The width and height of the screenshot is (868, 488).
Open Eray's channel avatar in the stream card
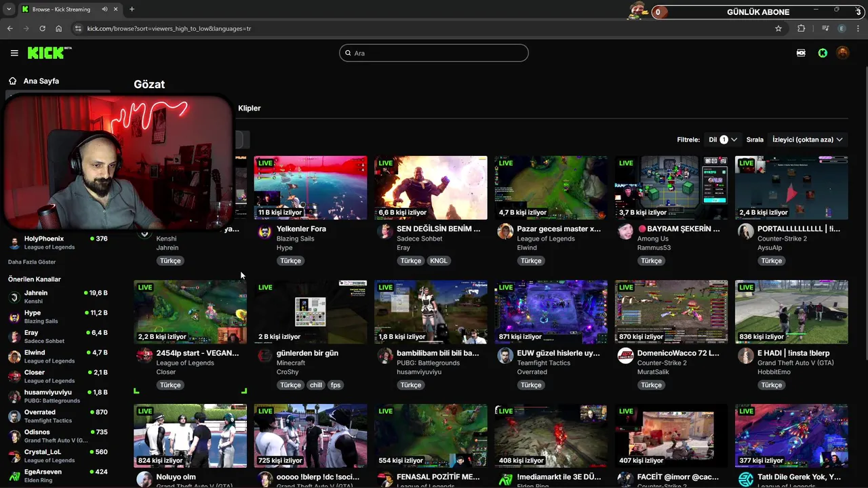point(384,231)
